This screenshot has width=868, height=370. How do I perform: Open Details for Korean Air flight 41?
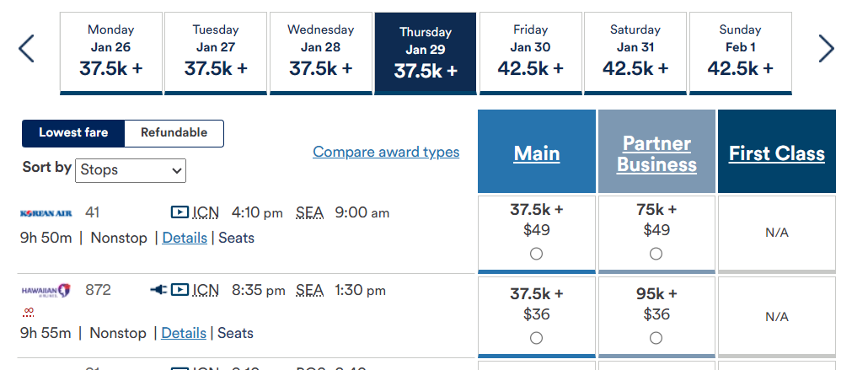tap(185, 238)
